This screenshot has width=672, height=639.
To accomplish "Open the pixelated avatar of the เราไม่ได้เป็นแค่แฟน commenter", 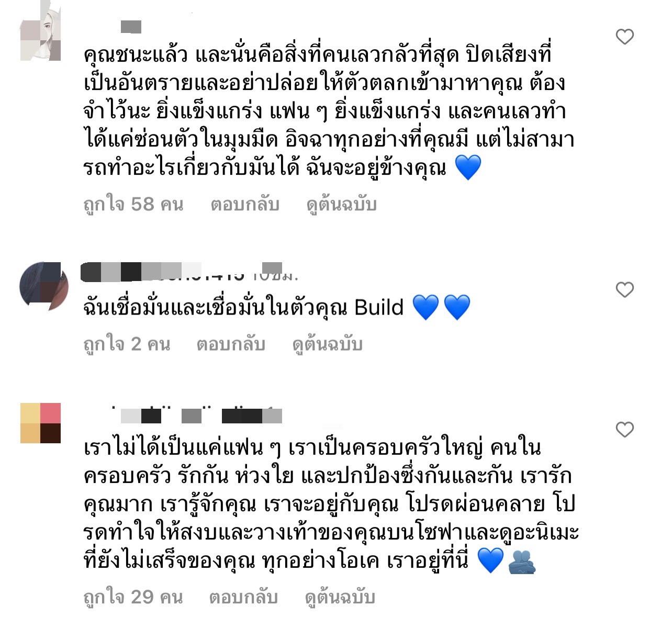I will tap(41, 423).
